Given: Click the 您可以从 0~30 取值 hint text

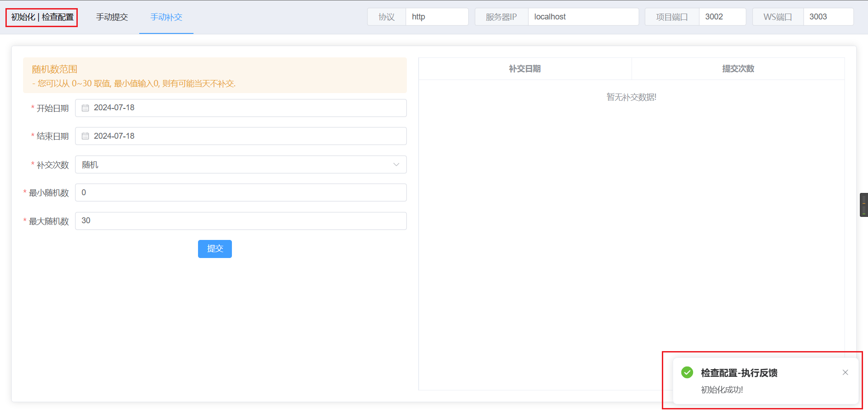Looking at the screenshot, I should 134,84.
